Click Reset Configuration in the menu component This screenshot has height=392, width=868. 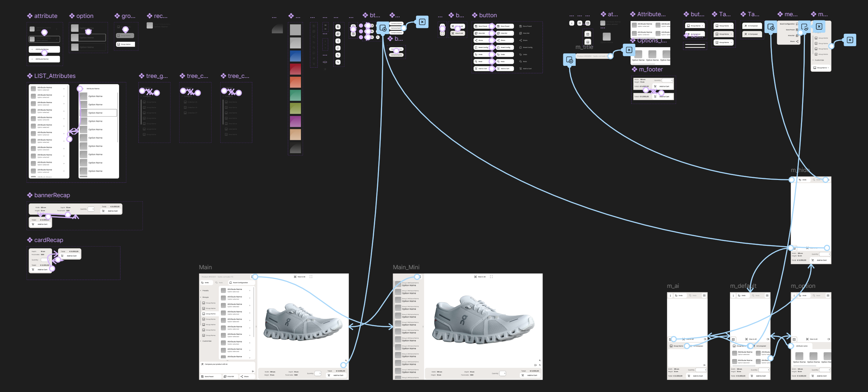[789, 24]
